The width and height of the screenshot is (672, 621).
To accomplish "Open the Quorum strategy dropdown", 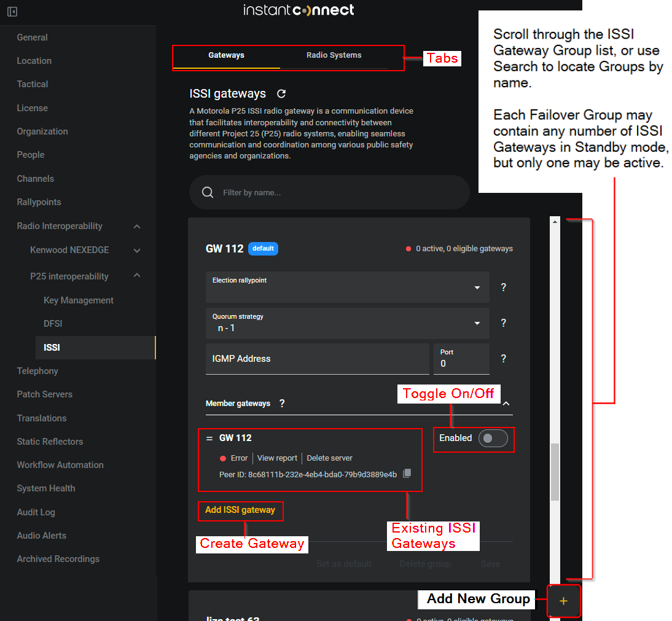I will [x=348, y=323].
